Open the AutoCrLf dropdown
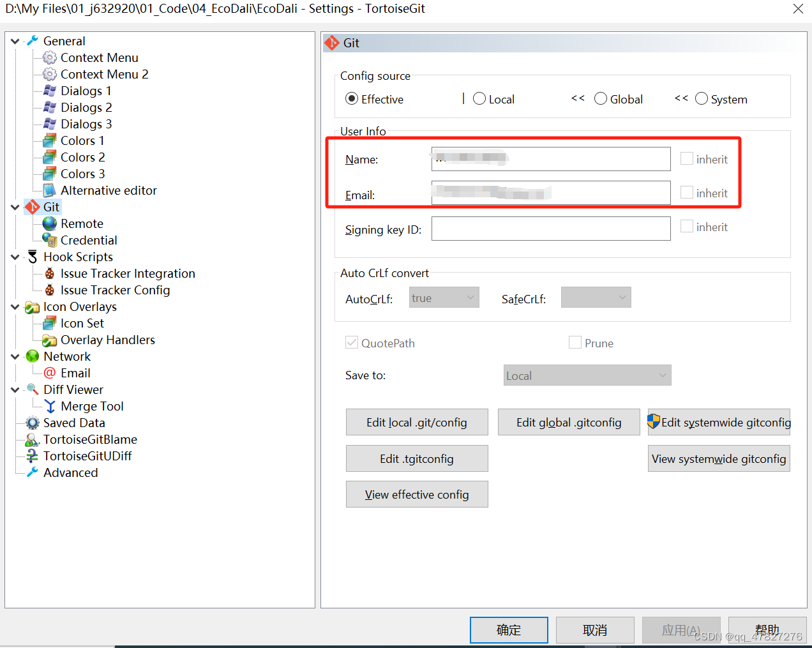The width and height of the screenshot is (812, 648). 444,298
